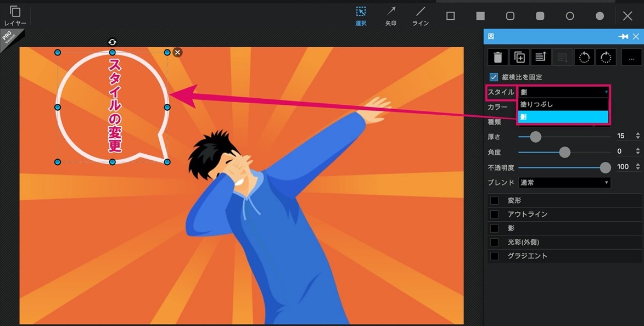Select the filled circle shape tool
This screenshot has width=644, height=326.
pos(600,16)
